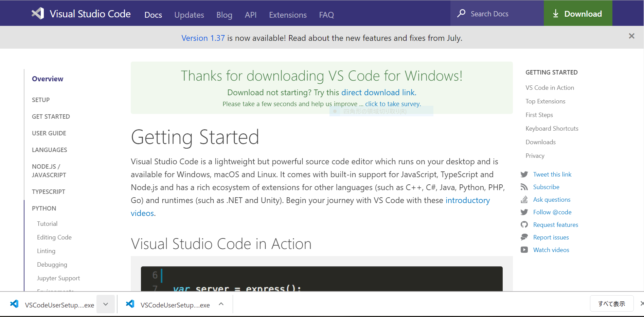Click the Report issues link
644x317 pixels.
(x=551, y=237)
